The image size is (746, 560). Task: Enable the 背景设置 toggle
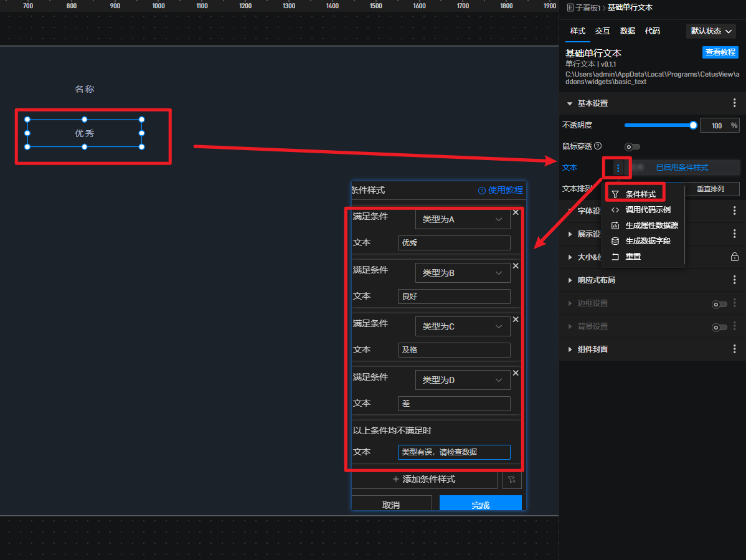[x=719, y=327]
